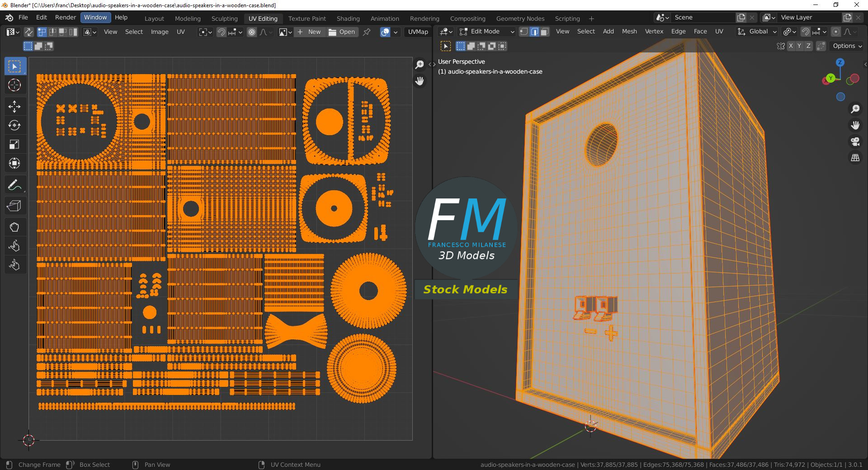Select the Rip Region tool
The image size is (868, 470).
click(14, 206)
